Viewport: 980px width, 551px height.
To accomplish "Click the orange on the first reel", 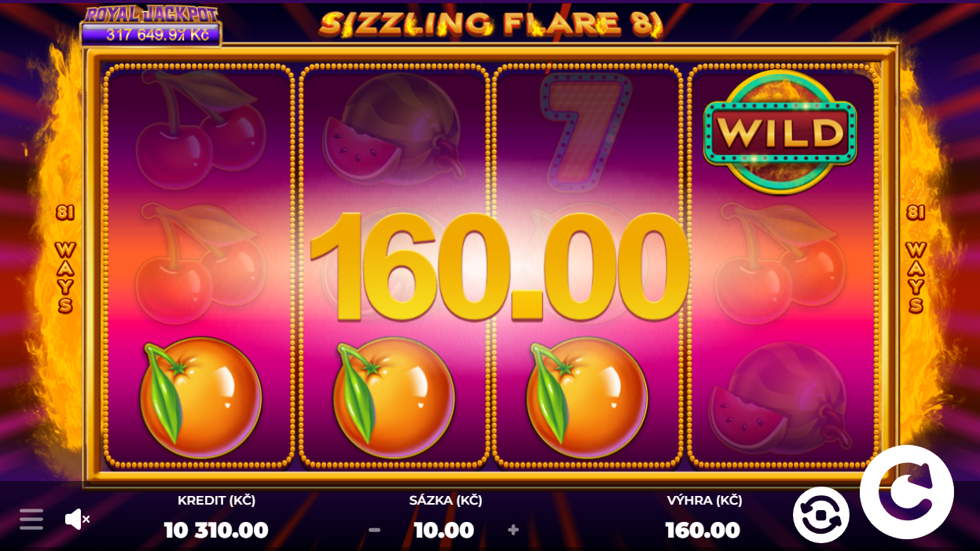I will (200, 398).
